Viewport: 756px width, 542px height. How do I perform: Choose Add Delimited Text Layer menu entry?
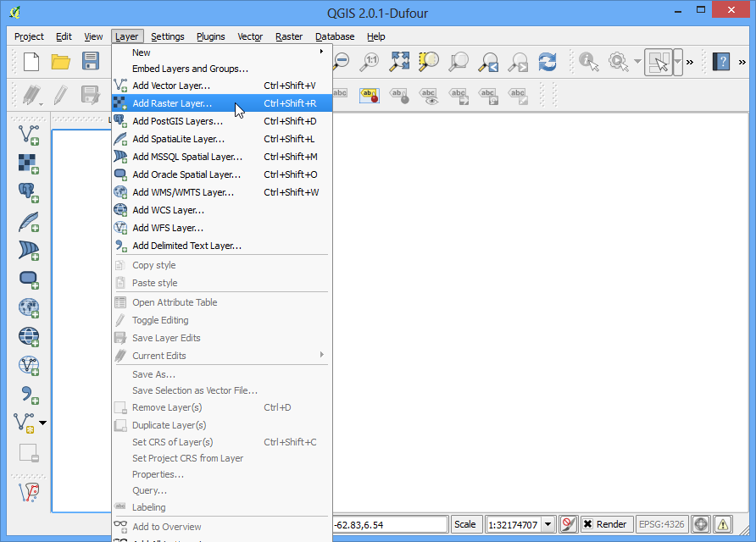(x=222, y=246)
